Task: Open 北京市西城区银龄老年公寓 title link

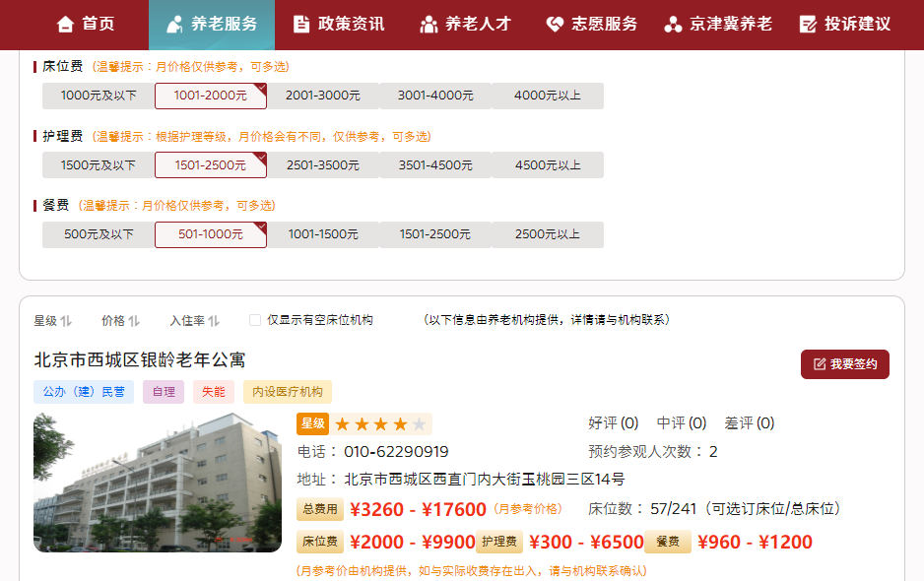Action: point(139,360)
